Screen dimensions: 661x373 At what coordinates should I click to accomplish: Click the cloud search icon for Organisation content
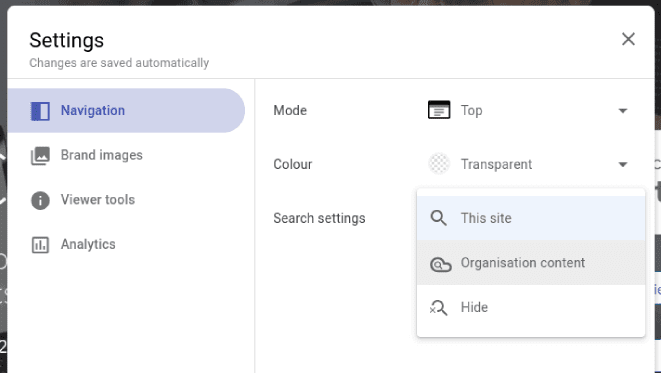coord(441,264)
